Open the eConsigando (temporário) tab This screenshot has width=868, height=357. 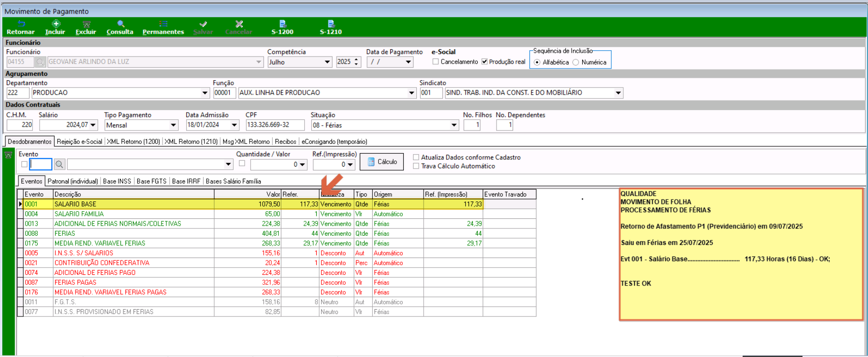(x=334, y=142)
